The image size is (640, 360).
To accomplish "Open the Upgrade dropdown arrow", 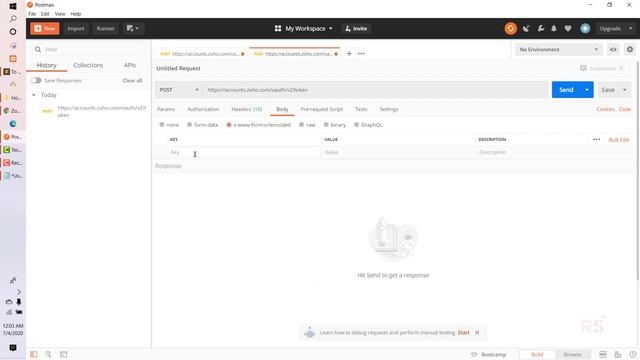I will (x=630, y=29).
